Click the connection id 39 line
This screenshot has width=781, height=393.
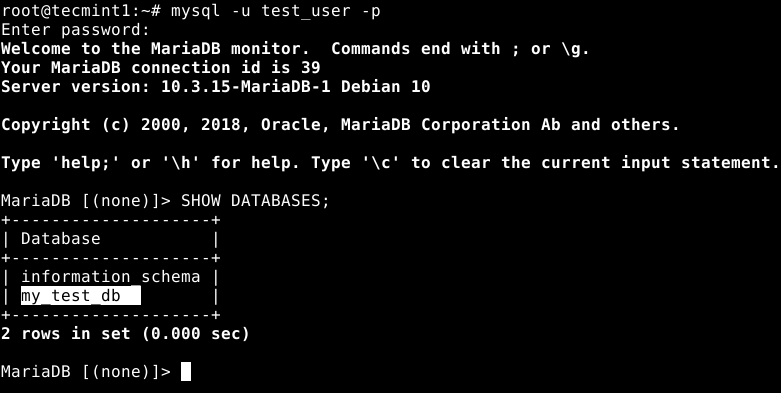160,68
